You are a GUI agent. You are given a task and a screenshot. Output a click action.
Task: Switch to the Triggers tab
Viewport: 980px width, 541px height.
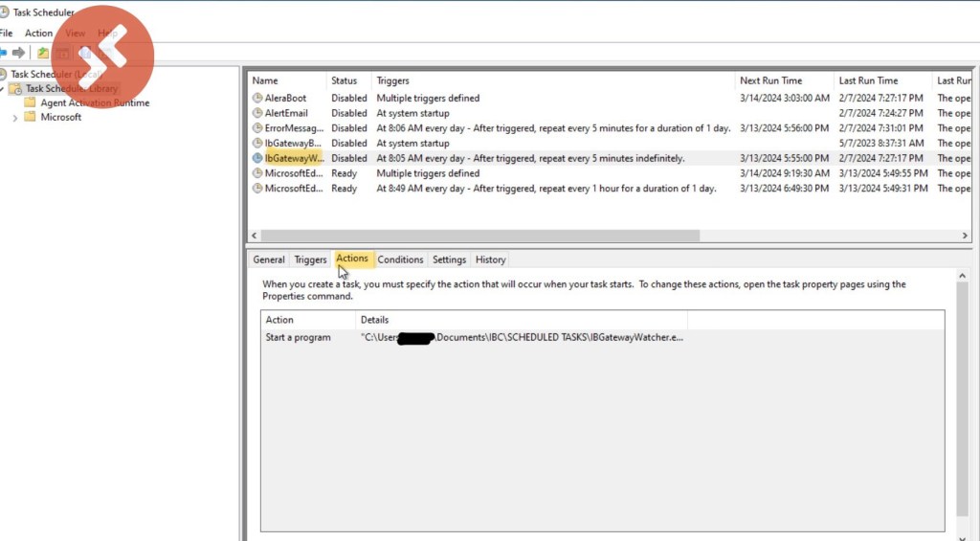coord(310,259)
